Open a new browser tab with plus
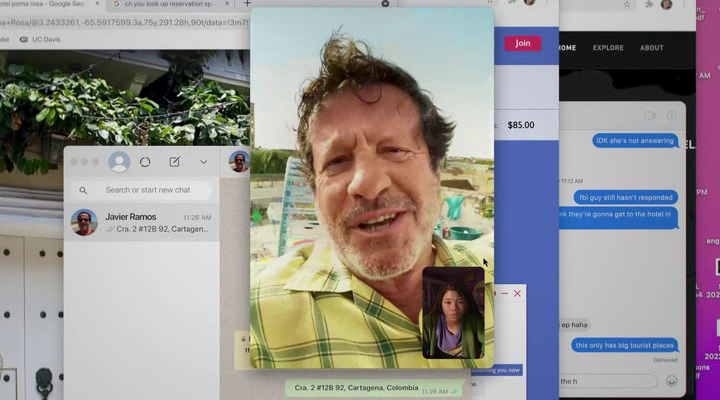 [247, 4]
